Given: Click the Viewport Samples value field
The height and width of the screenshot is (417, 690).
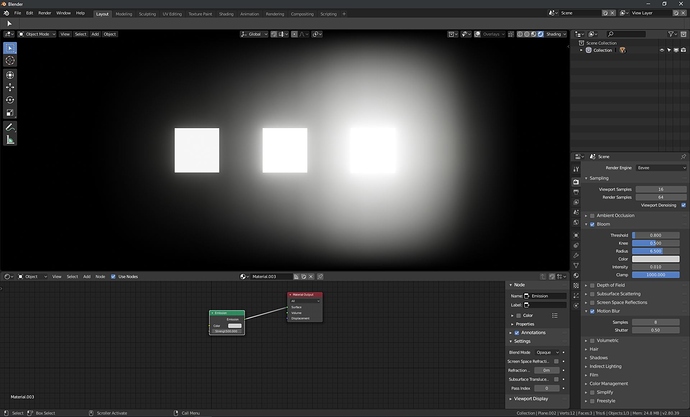Looking at the screenshot, I should 661,189.
